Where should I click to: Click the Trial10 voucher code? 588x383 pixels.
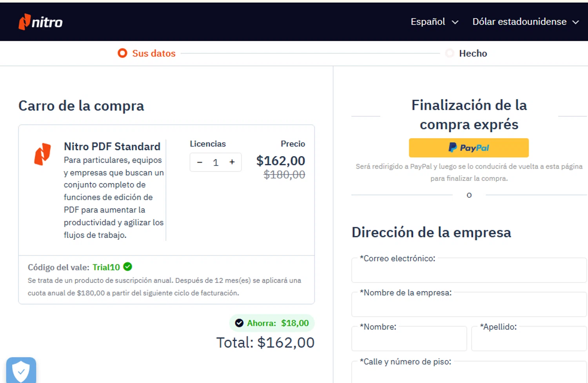[106, 267]
